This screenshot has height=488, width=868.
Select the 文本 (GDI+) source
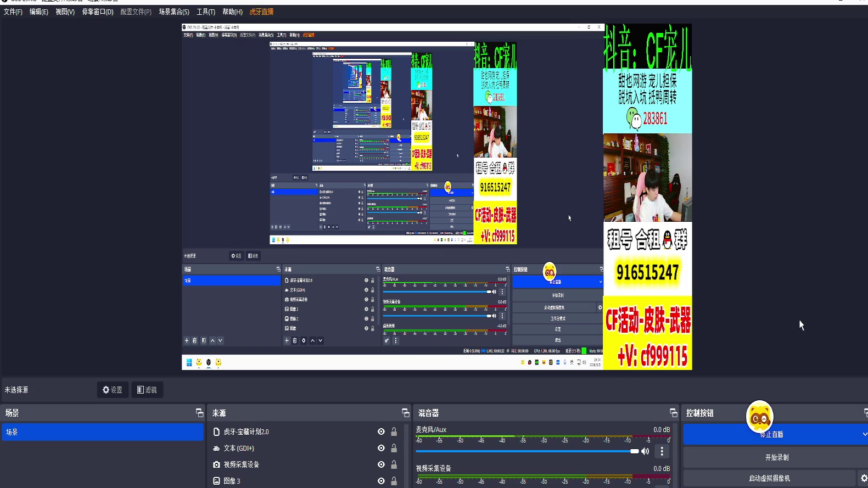pyautogui.click(x=238, y=448)
